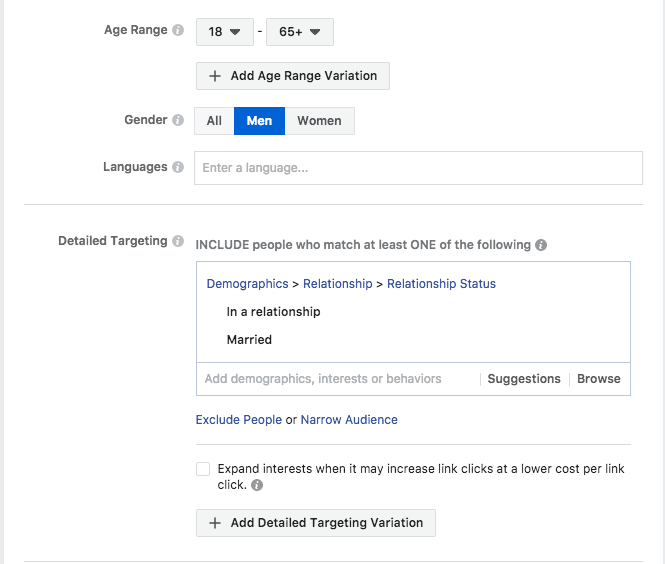Click the Languages info icon
665x564 pixels.
coord(178,168)
